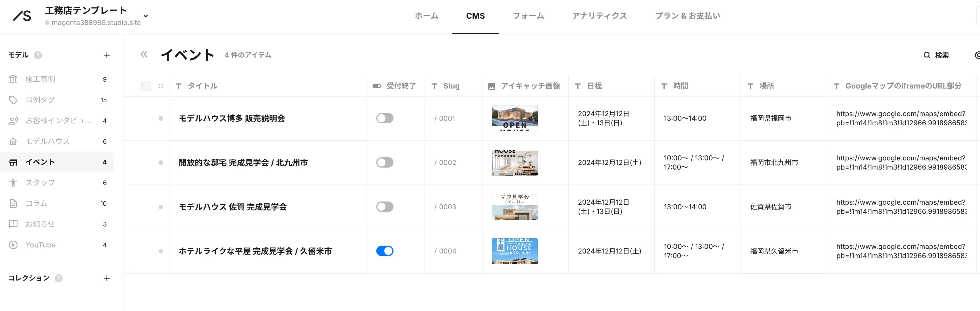Select the コラム model

pyautogui.click(x=37, y=203)
